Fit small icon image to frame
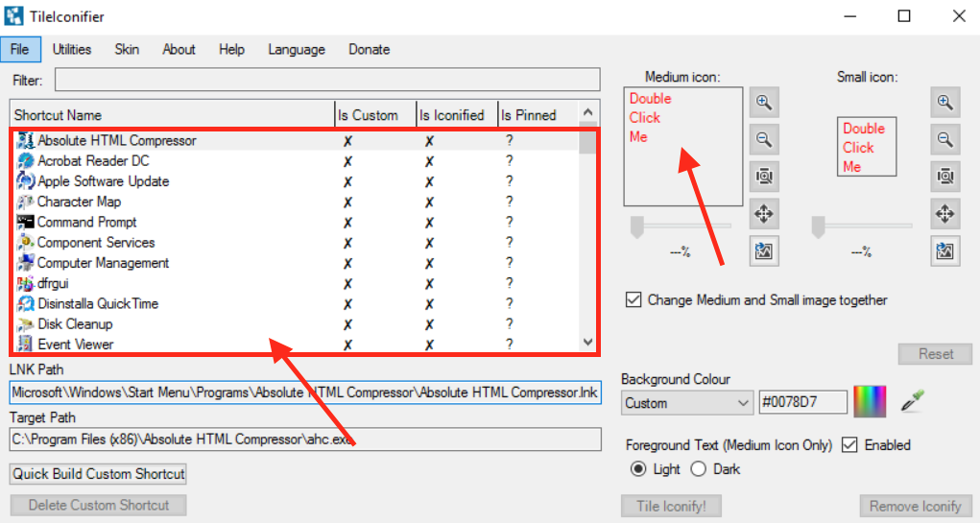Screen dimensions: 980x523 click(x=945, y=177)
